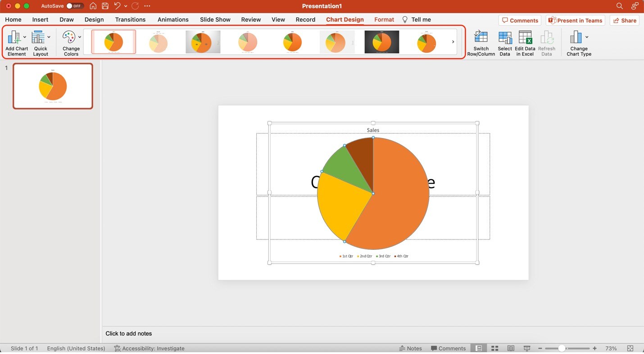Click Edit Data in Excel
644x354 pixels.
point(525,43)
